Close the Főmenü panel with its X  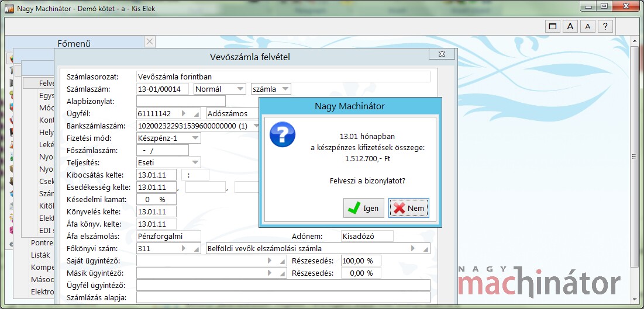pos(150,41)
